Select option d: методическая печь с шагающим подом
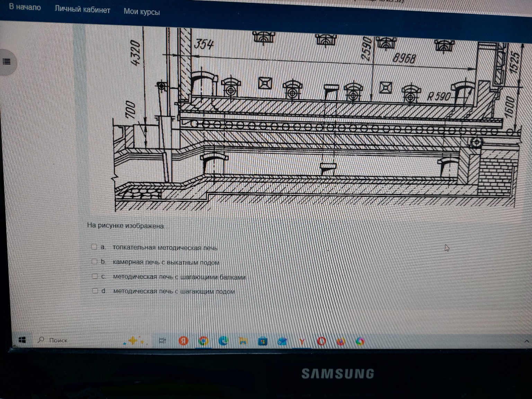This screenshot has height=399, width=532. [95, 291]
